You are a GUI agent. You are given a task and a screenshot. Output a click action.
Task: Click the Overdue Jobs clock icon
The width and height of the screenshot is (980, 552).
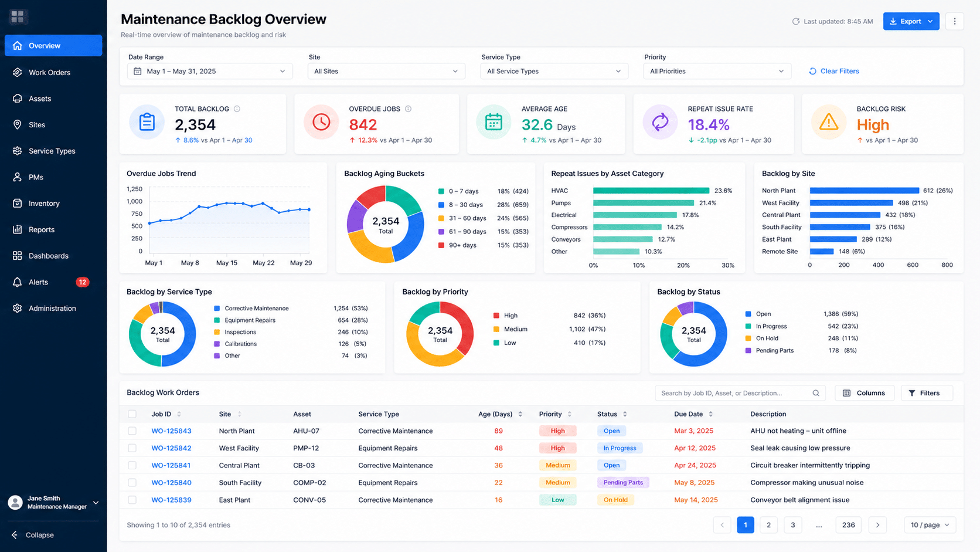pos(321,122)
